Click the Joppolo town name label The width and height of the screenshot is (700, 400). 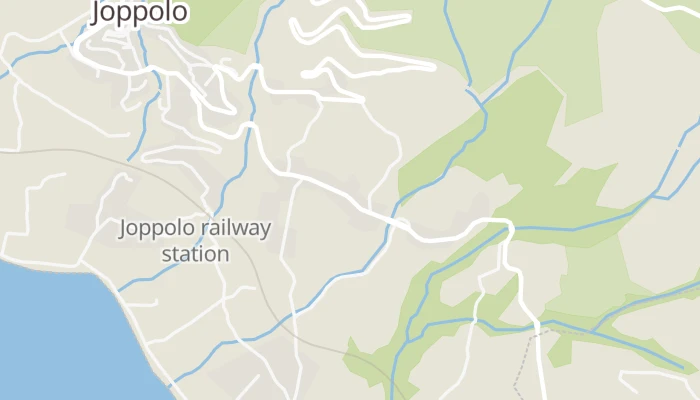[x=139, y=12]
